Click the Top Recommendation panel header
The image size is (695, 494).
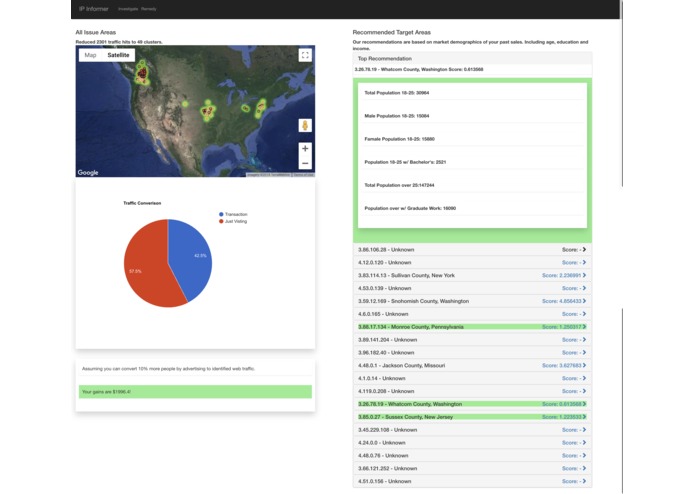[472, 58]
